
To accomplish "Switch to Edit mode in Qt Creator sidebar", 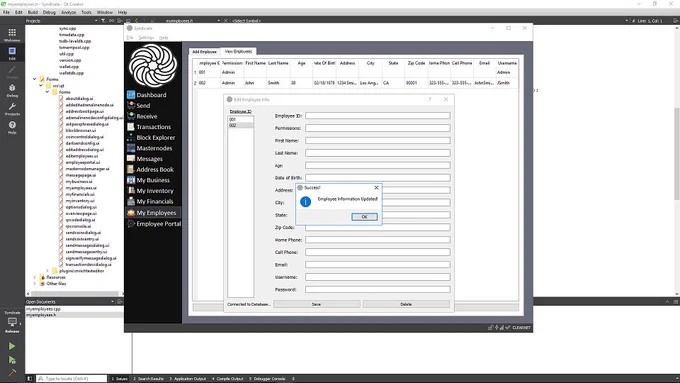I will click(12, 53).
